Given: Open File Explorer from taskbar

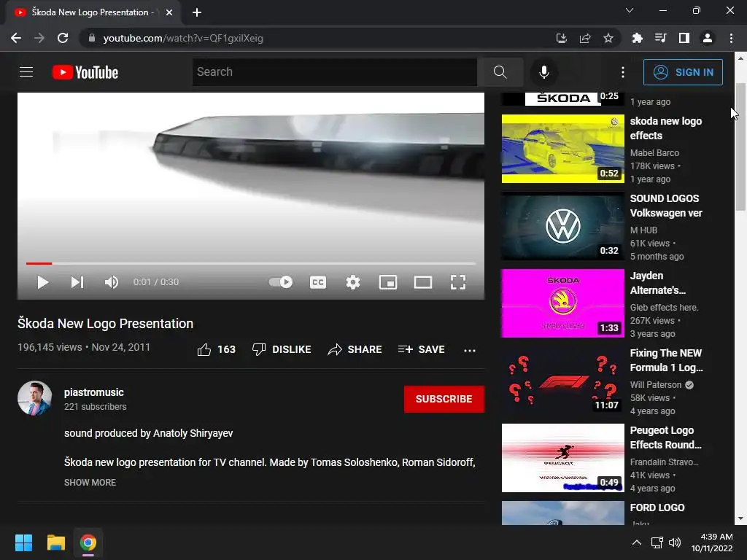Looking at the screenshot, I should (55, 542).
